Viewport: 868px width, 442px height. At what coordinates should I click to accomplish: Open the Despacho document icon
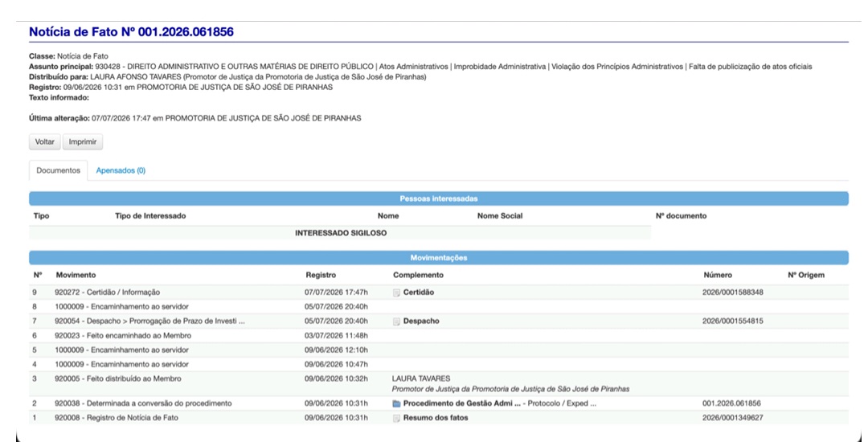tap(396, 321)
